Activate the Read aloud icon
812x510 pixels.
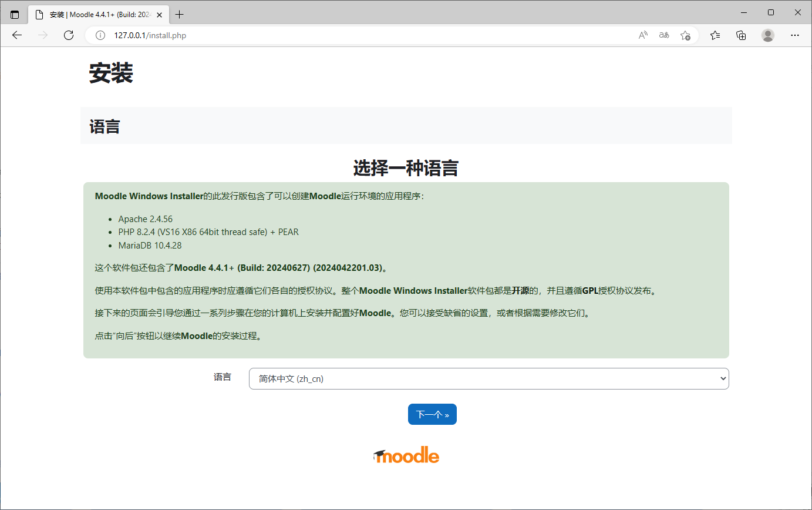pyautogui.click(x=643, y=35)
